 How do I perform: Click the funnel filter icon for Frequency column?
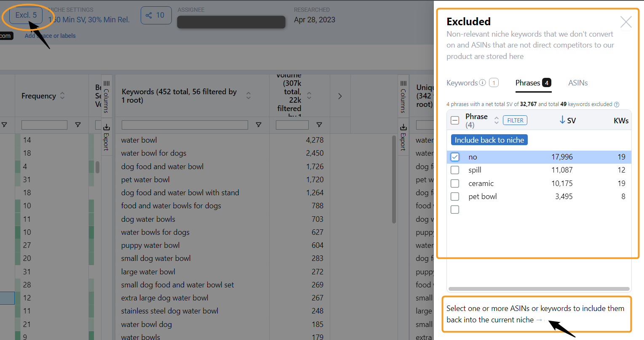78,125
